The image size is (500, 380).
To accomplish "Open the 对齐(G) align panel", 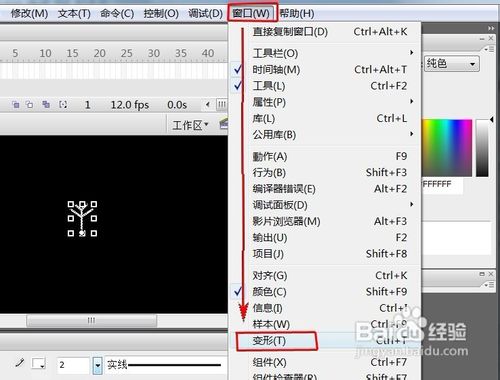I will click(x=325, y=275).
